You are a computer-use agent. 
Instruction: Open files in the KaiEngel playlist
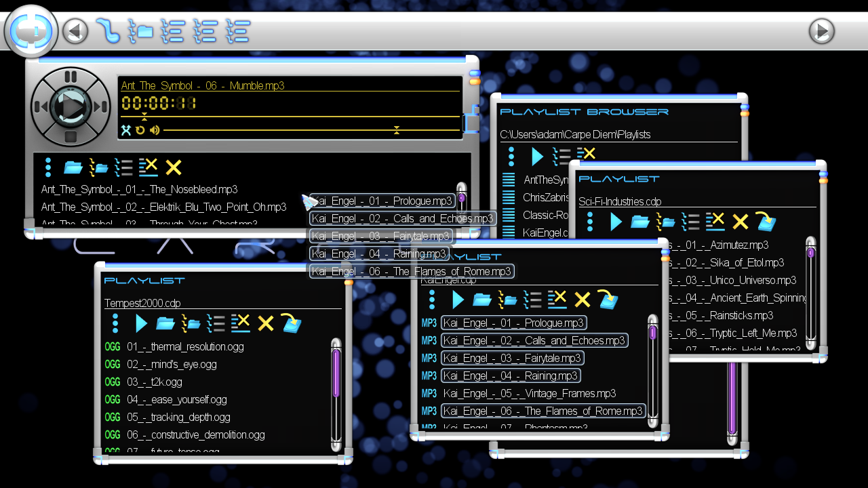482,300
